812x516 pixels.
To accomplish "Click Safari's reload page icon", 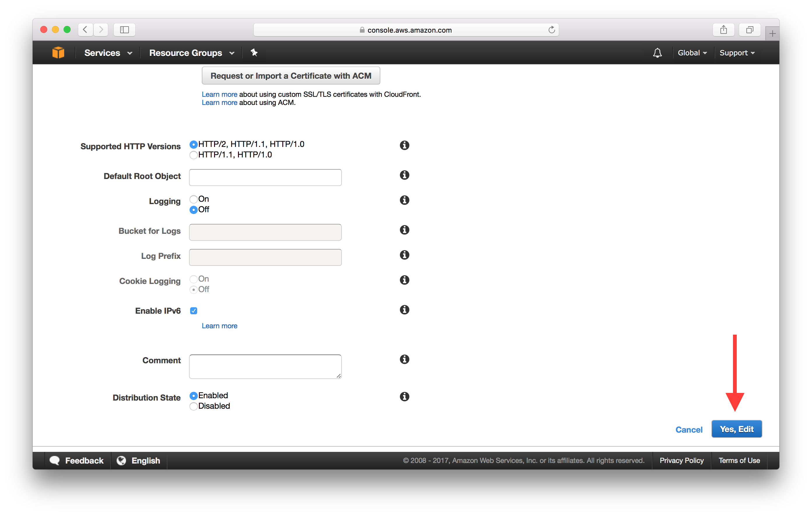I will pyautogui.click(x=551, y=30).
